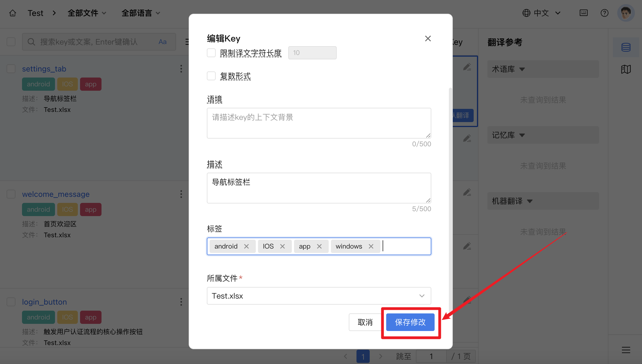The image size is (642, 364).
Task: Collapse the 机器翻译 section
Action: coord(543,201)
